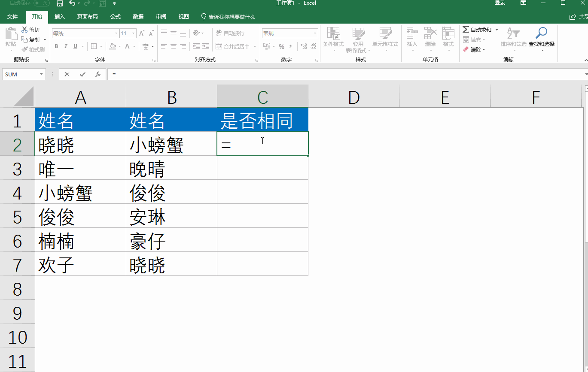Switch to the 公式 tab
The image size is (588, 372).
(x=116, y=17)
